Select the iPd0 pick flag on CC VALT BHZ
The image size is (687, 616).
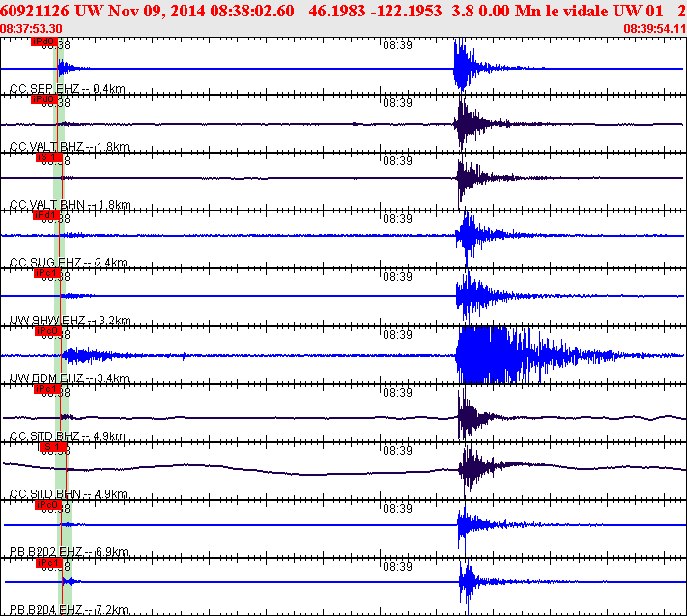[x=44, y=99]
